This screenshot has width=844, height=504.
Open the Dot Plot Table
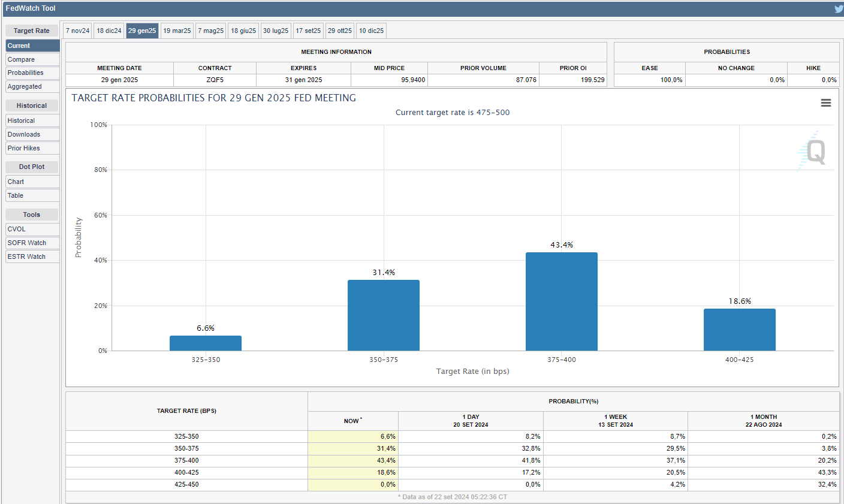pos(32,195)
